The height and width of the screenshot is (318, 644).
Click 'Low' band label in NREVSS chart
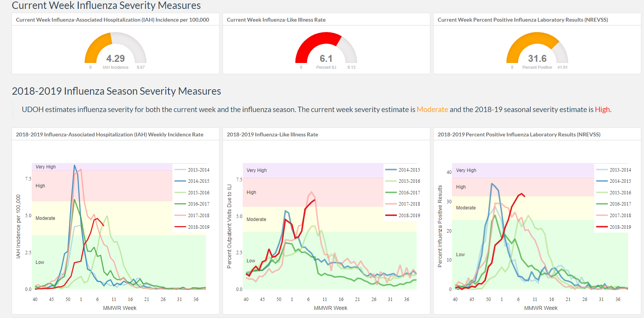click(460, 255)
